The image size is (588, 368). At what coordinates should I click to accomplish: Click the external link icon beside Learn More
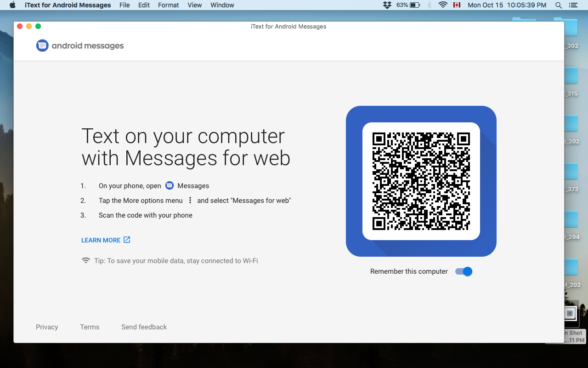pos(127,240)
